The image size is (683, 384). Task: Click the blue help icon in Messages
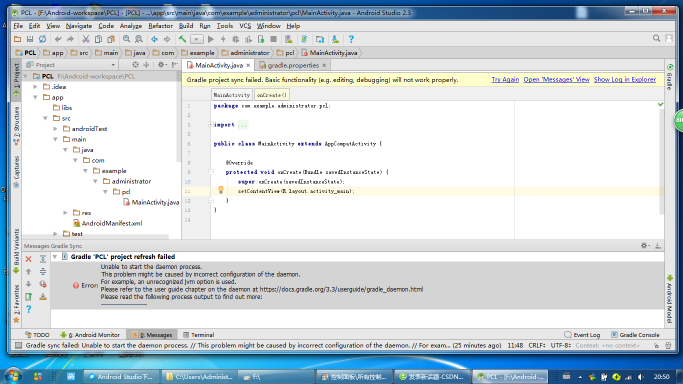coord(28,309)
